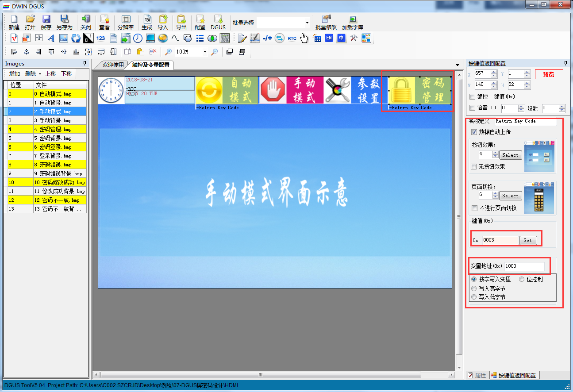Enable 不进行页面切换 checkbox
This screenshot has height=392, width=573.
(x=474, y=208)
